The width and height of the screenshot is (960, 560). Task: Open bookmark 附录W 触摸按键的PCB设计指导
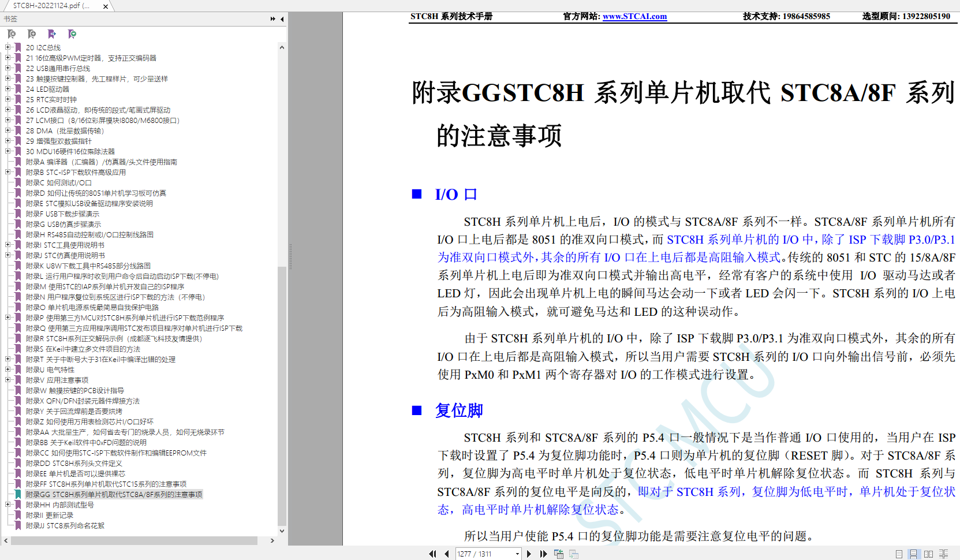[x=74, y=390]
